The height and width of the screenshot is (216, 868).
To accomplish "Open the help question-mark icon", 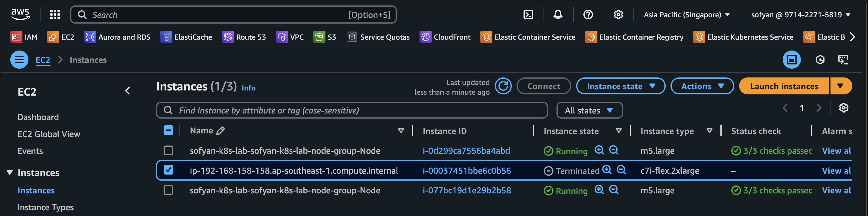I will pos(588,15).
